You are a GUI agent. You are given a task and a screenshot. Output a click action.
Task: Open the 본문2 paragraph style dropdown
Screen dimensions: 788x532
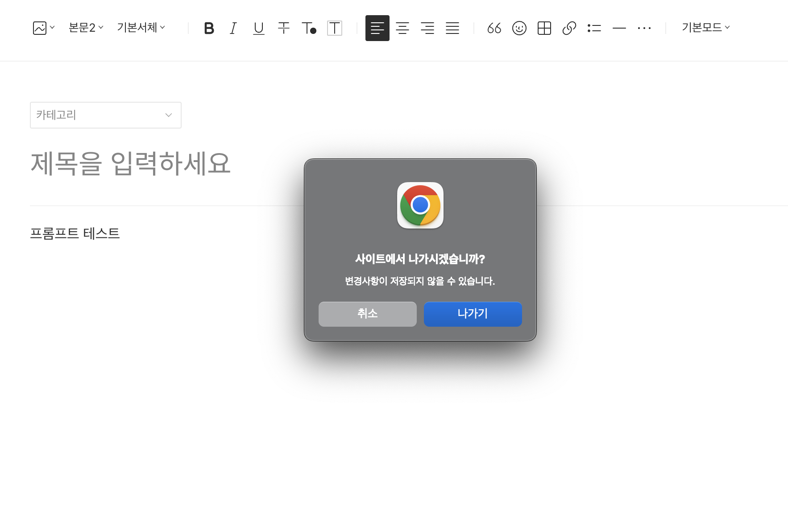86,28
